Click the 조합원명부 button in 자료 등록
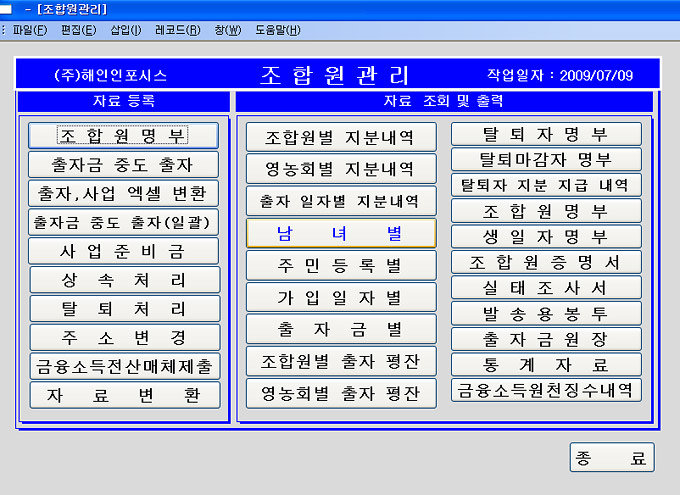 123,135
